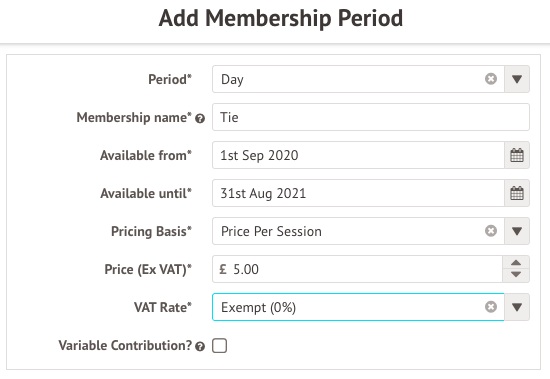
Task: Decrease the Price with down arrow
Action: pyautogui.click(x=516, y=275)
